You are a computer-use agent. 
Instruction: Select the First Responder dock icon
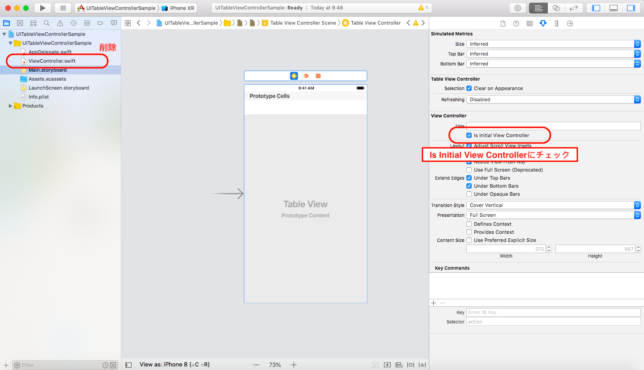(306, 76)
